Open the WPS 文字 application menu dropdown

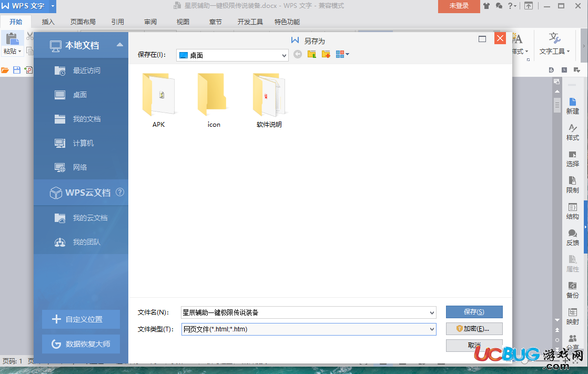53,6
